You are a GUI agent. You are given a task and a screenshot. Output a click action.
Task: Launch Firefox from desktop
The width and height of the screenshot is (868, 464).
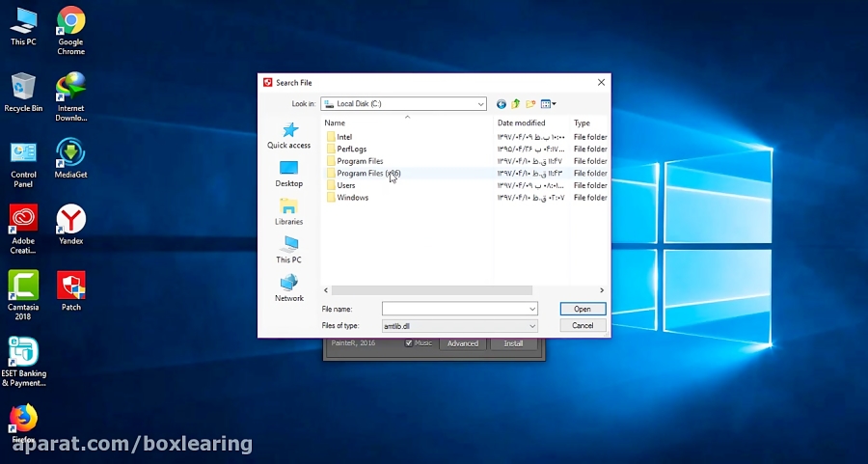pyautogui.click(x=23, y=423)
